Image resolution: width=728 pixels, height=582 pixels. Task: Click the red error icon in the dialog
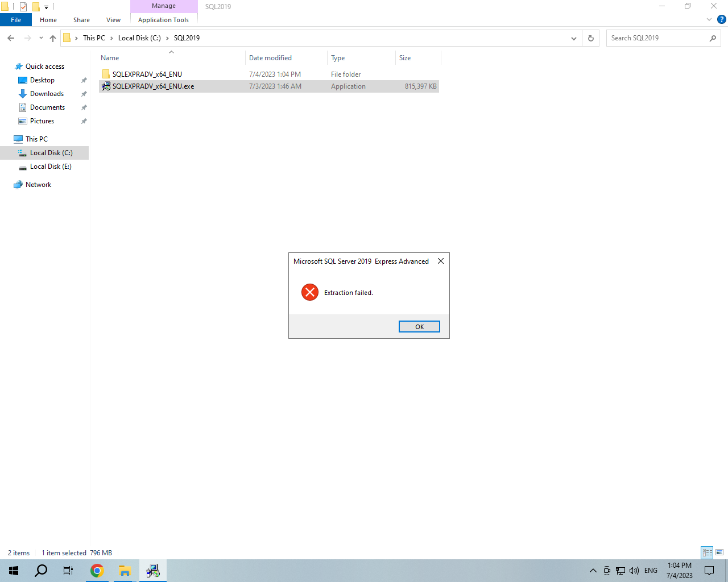pos(310,292)
